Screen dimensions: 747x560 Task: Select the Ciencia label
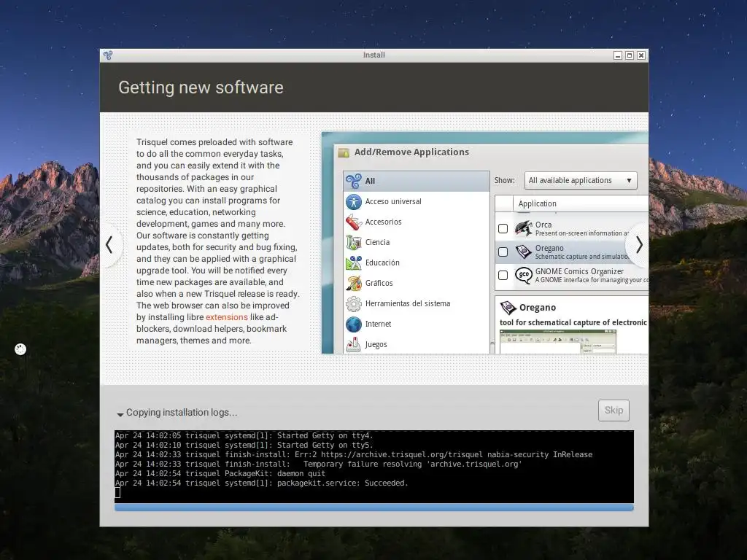(x=377, y=242)
